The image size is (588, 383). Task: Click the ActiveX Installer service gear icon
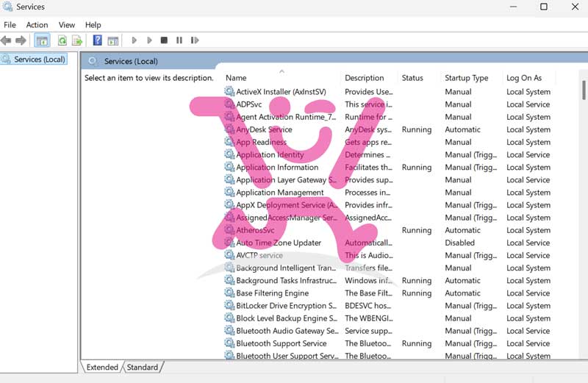229,91
